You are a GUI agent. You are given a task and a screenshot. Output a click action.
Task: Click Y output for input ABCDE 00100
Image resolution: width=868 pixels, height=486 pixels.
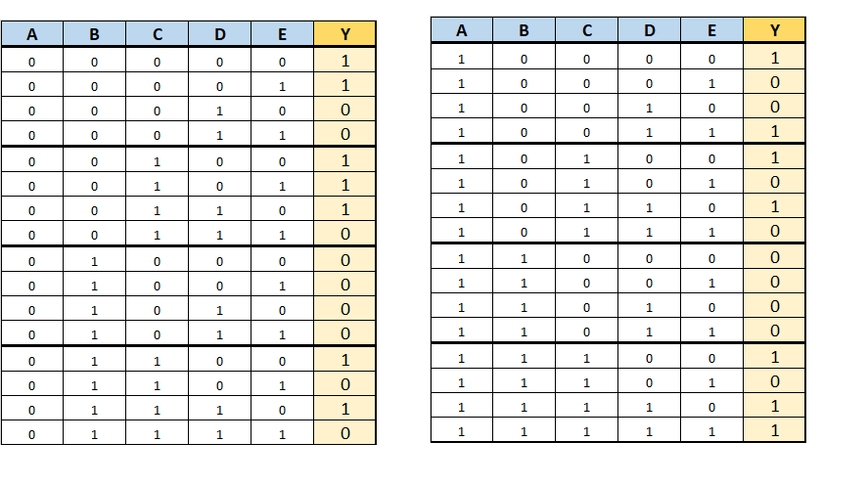point(344,160)
